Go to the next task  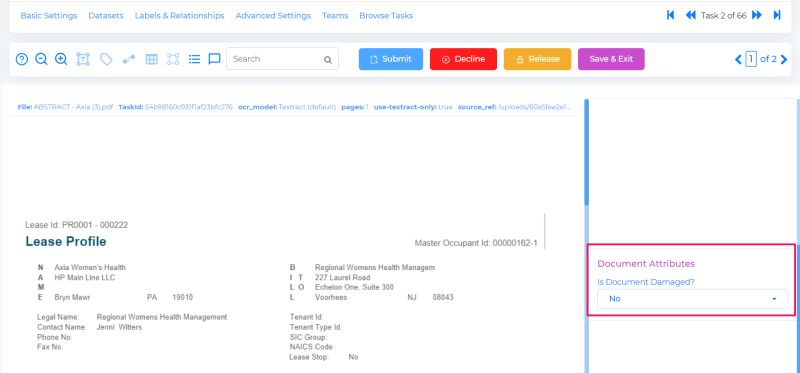click(x=757, y=15)
